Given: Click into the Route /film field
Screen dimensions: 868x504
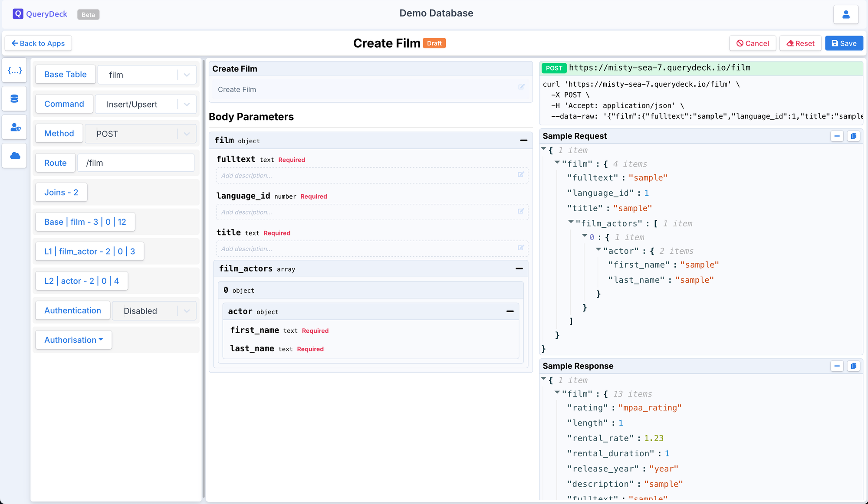Looking at the screenshot, I should 135,163.
